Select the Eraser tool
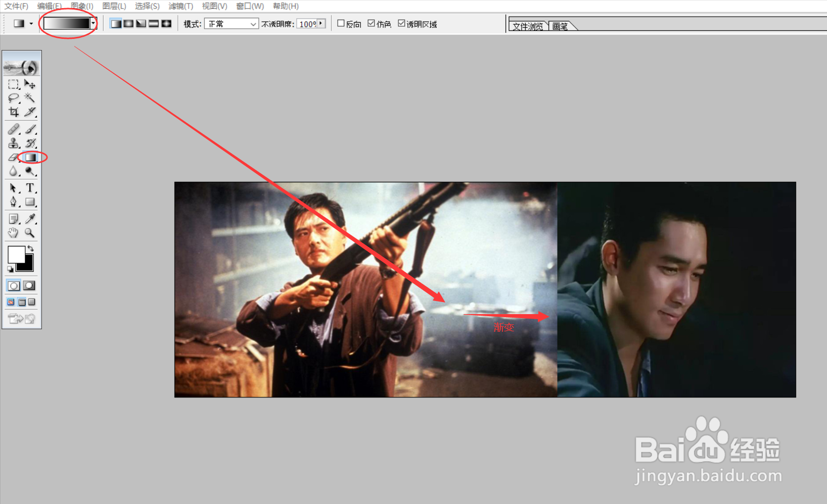This screenshot has width=827, height=504. (x=14, y=158)
